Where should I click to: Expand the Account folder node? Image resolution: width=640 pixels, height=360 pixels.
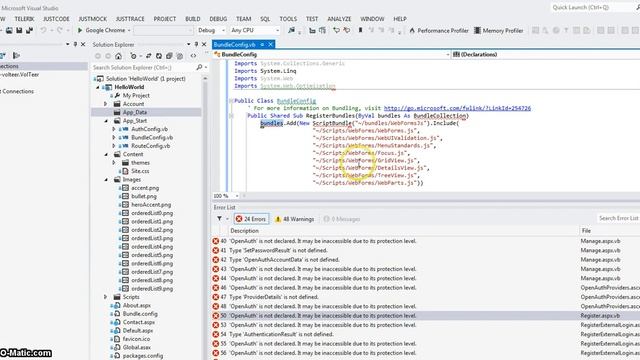coord(106,104)
